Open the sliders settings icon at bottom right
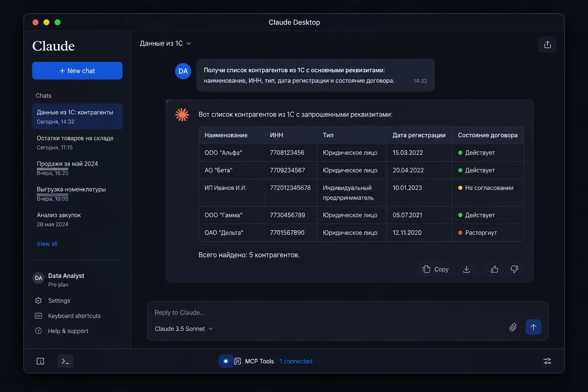 tap(547, 361)
